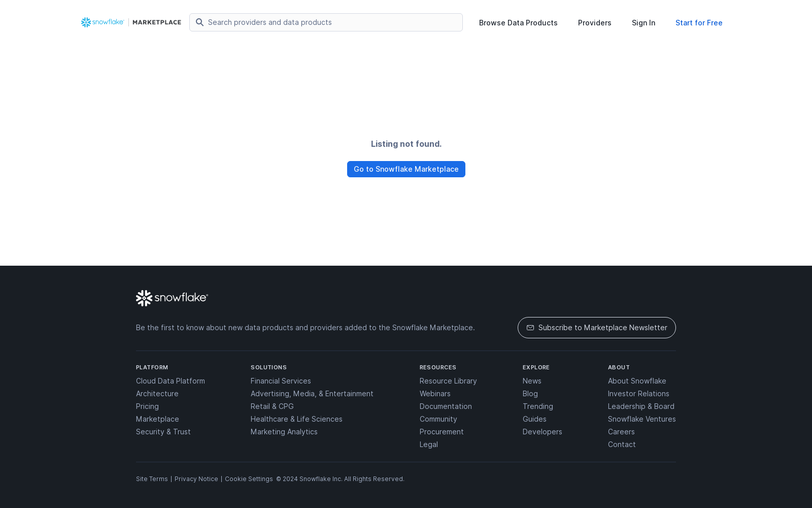Open Leadership & Board link
Image resolution: width=812 pixels, height=508 pixels.
point(641,406)
